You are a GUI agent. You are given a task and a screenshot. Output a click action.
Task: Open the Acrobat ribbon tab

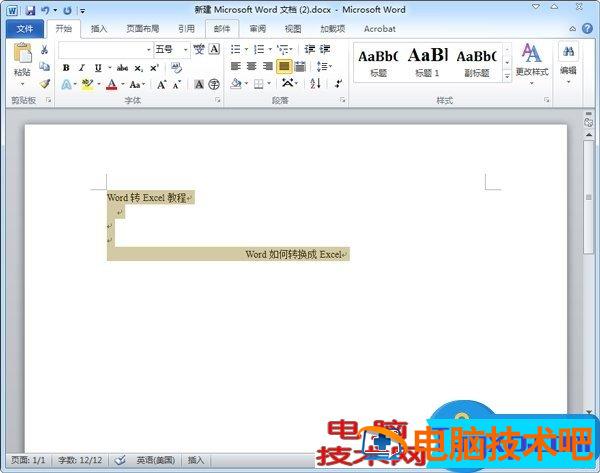tap(380, 29)
